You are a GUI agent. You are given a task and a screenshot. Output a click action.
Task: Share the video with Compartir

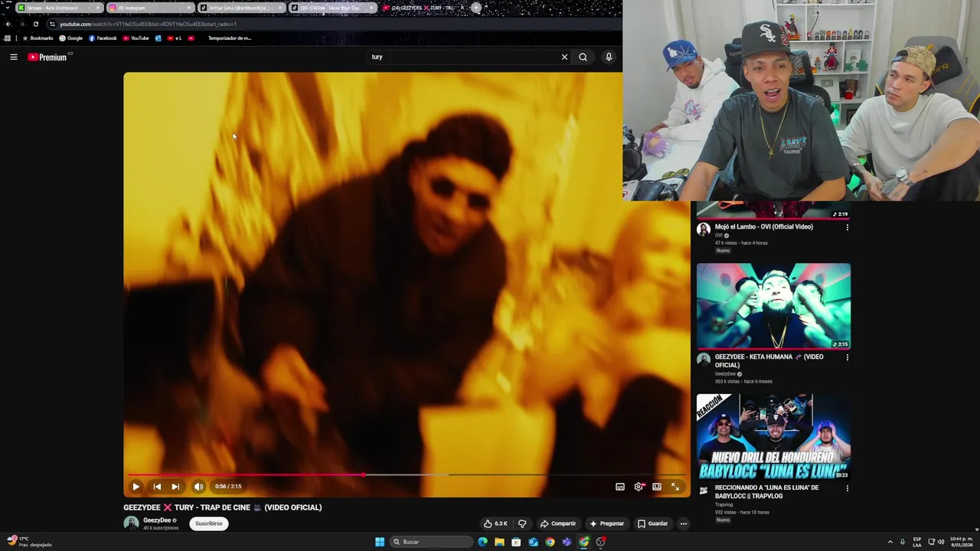click(x=558, y=523)
